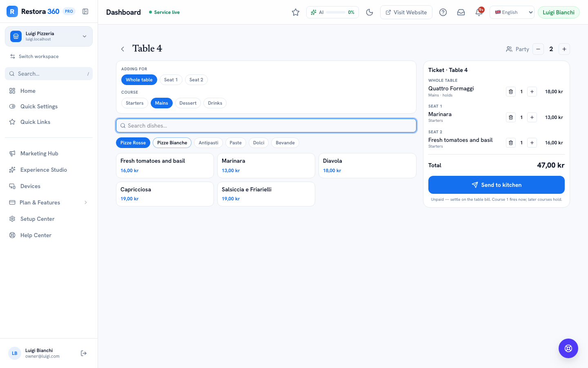The image size is (588, 368).
Task: Send the ticket to kitchen
Action: tap(497, 185)
